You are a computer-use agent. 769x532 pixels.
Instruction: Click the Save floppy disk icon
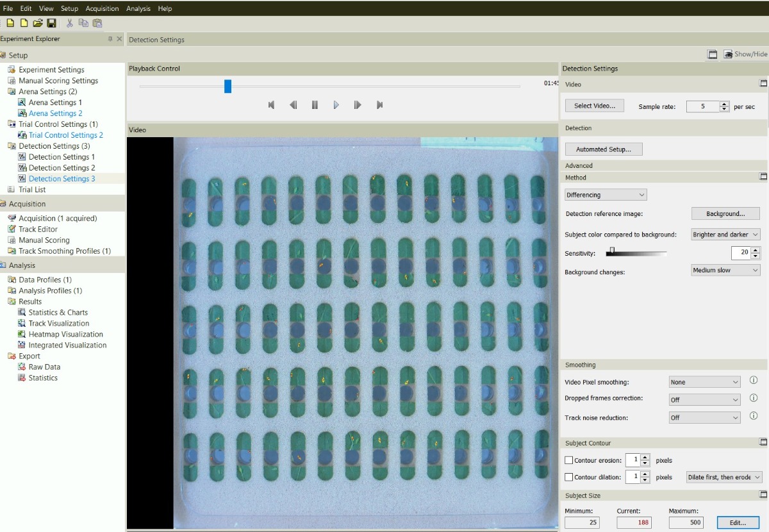tap(51, 23)
